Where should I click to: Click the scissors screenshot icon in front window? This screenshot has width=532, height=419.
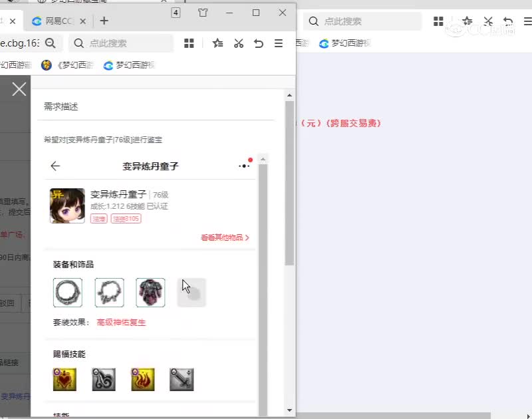click(239, 43)
